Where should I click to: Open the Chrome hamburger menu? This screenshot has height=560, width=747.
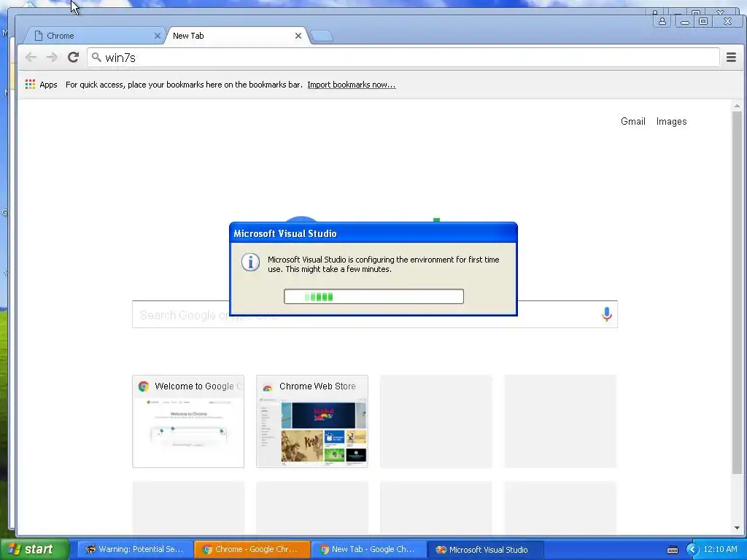[x=731, y=58]
